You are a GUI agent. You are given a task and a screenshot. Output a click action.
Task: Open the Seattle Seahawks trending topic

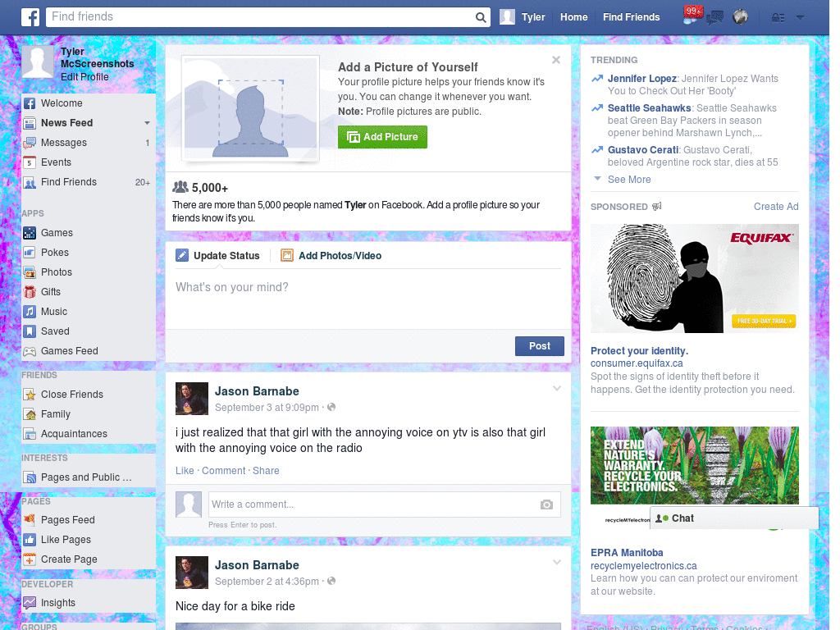click(x=650, y=108)
